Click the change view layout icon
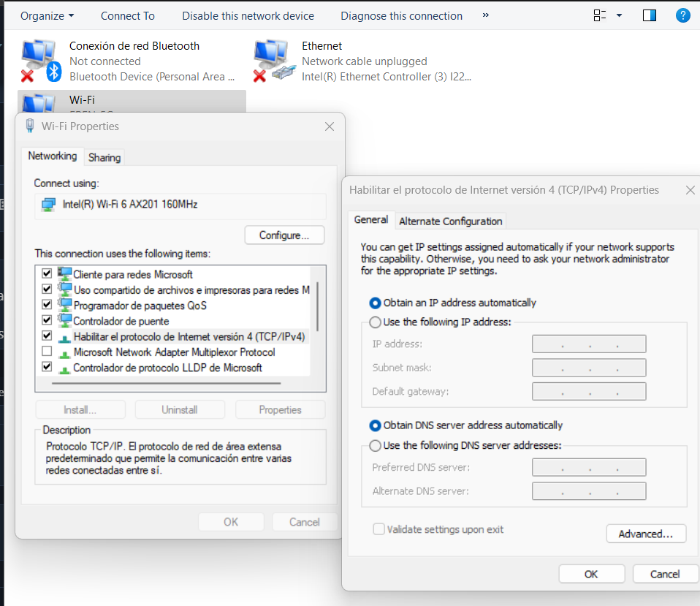Viewport: 700px width, 606px height. tap(600, 15)
